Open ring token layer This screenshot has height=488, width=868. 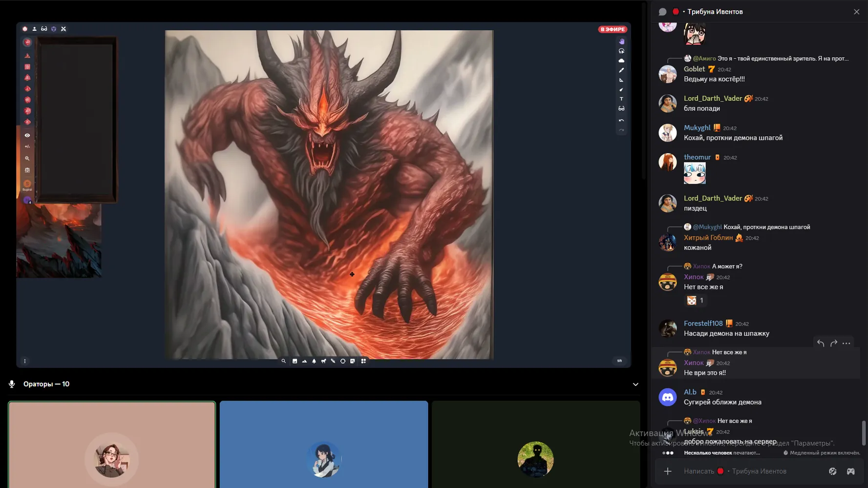click(343, 361)
